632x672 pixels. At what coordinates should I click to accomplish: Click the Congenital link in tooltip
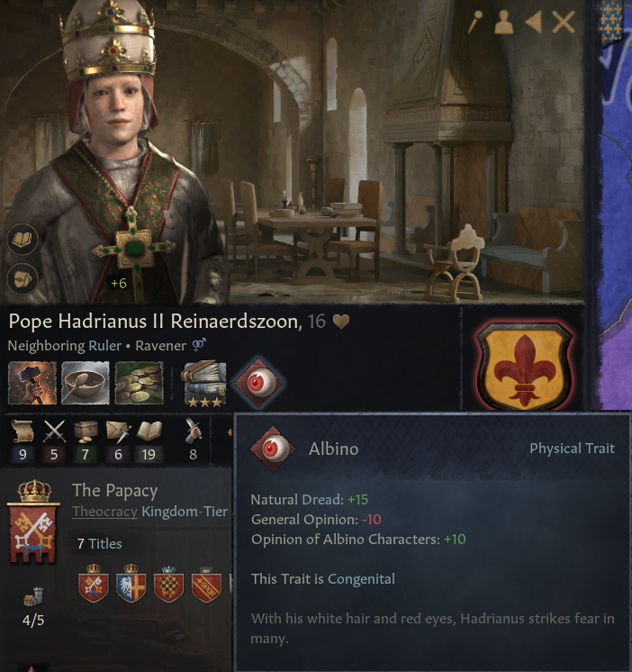tap(361, 579)
